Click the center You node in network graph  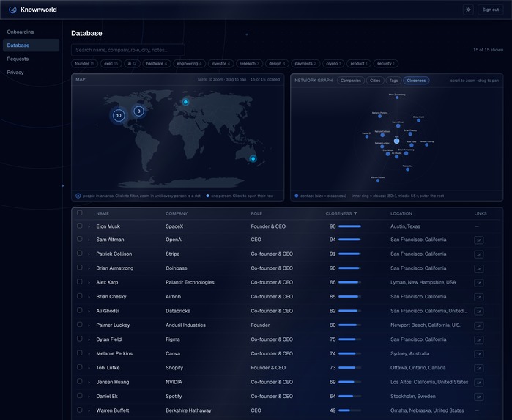click(x=396, y=141)
